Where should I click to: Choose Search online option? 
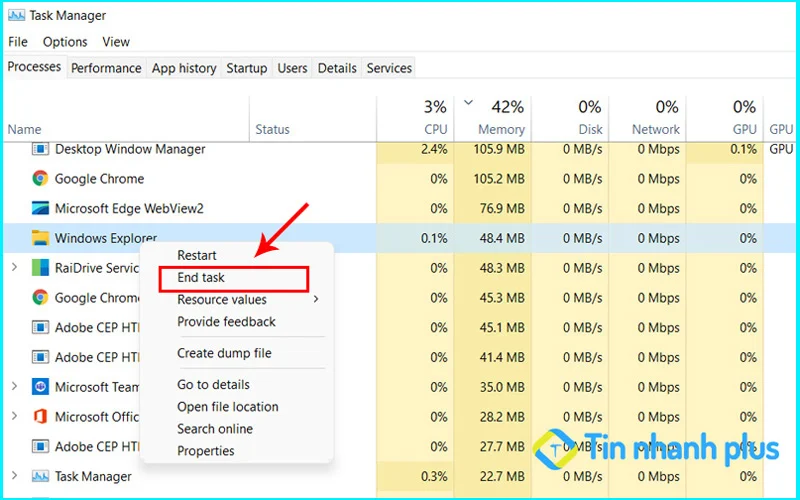click(215, 429)
